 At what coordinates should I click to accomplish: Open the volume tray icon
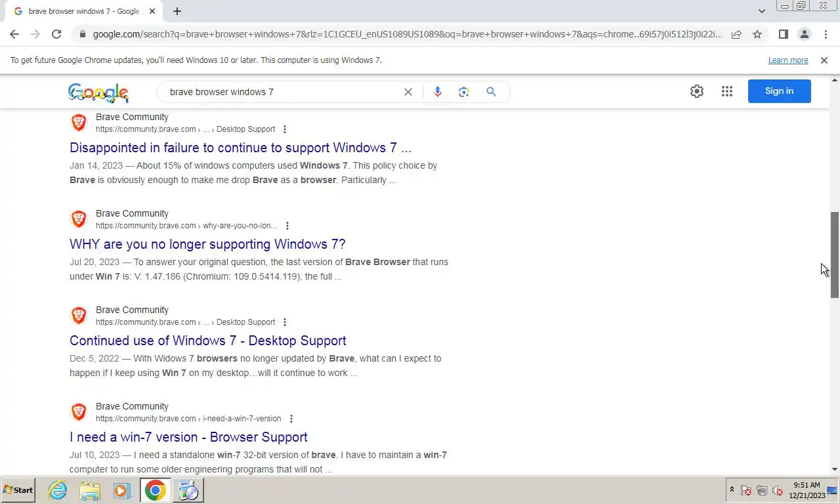[778, 490]
